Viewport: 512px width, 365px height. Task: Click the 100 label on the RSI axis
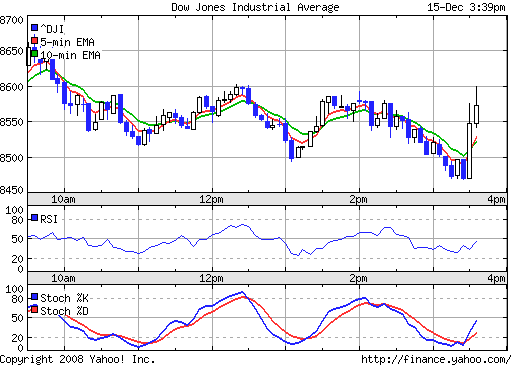(15, 210)
